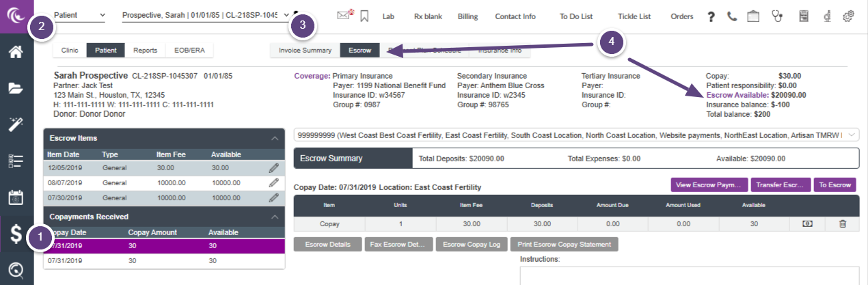The image size is (868, 285).
Task: Open the stethoscope clinical icon
Action: pos(778,16)
